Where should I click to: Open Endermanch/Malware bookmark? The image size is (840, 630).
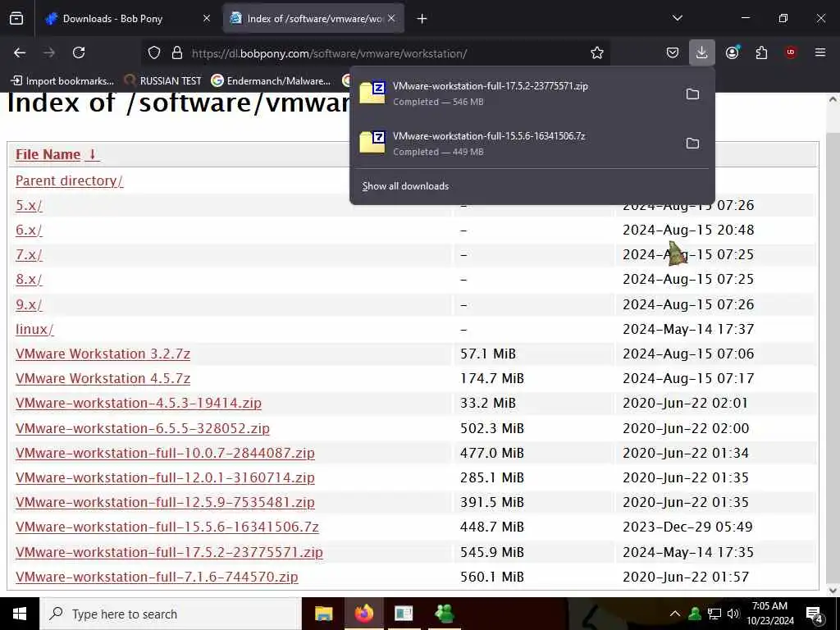(271, 81)
